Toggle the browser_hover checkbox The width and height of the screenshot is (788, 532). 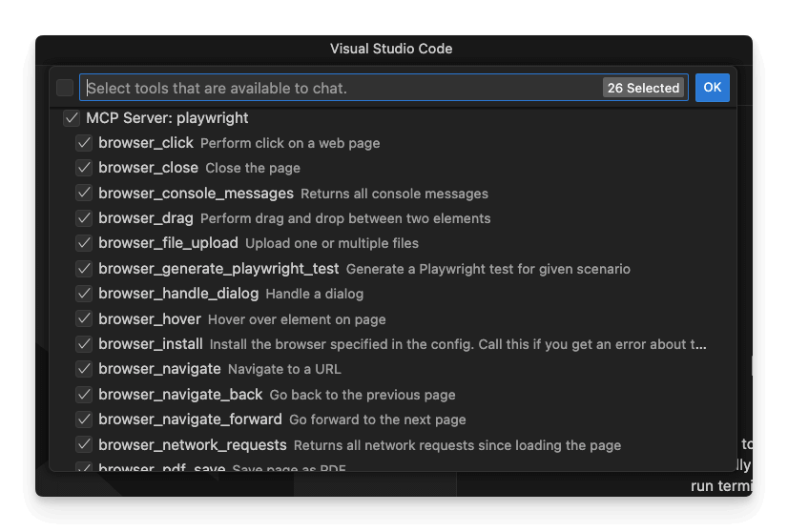point(84,319)
